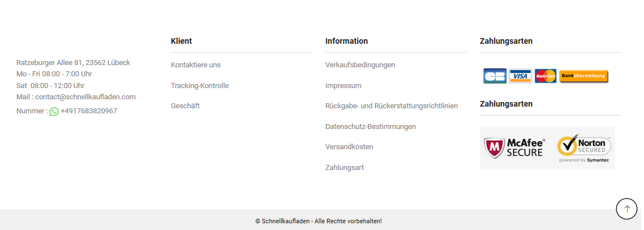Open Datenschutz-Bestimmungen link
Screen dimensions: 644x230
coord(371,127)
